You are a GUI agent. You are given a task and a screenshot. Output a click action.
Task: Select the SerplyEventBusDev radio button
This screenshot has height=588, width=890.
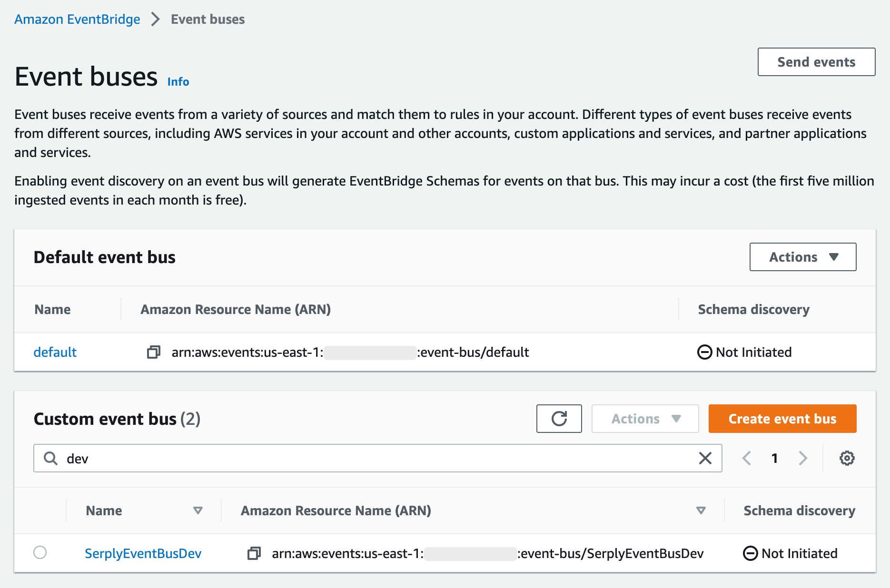coord(40,552)
